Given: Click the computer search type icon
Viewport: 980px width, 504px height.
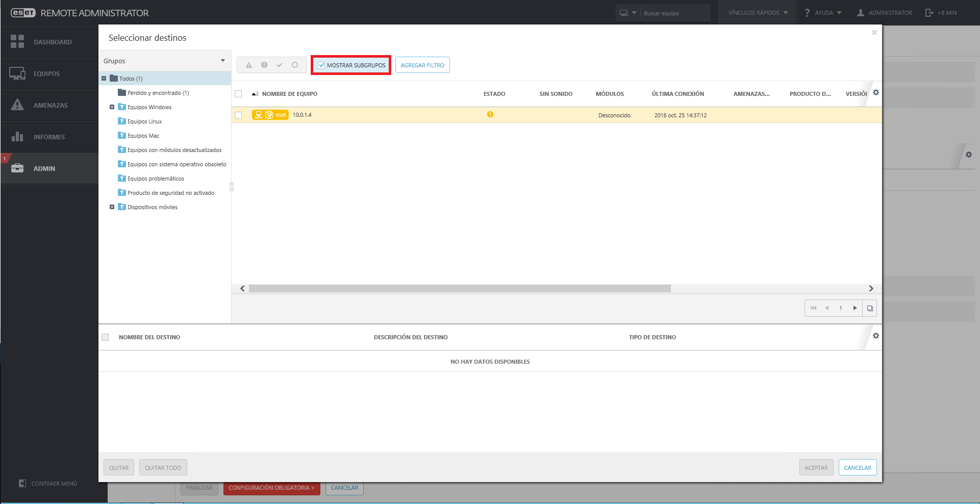Looking at the screenshot, I should point(624,13).
